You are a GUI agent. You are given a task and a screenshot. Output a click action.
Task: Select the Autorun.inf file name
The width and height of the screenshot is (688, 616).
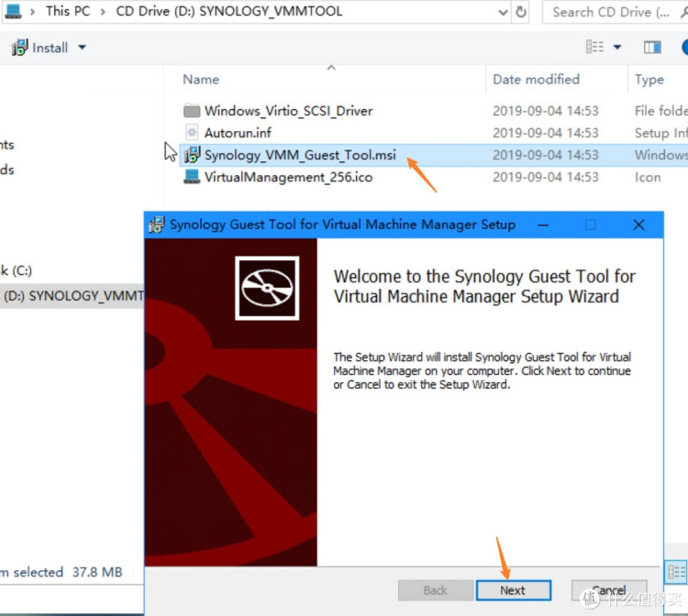click(238, 133)
